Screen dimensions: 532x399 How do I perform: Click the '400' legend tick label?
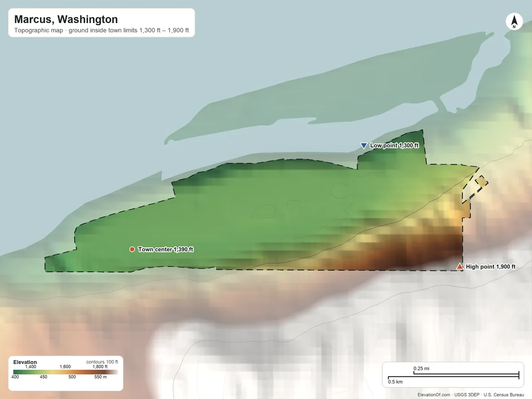[x=15, y=377]
